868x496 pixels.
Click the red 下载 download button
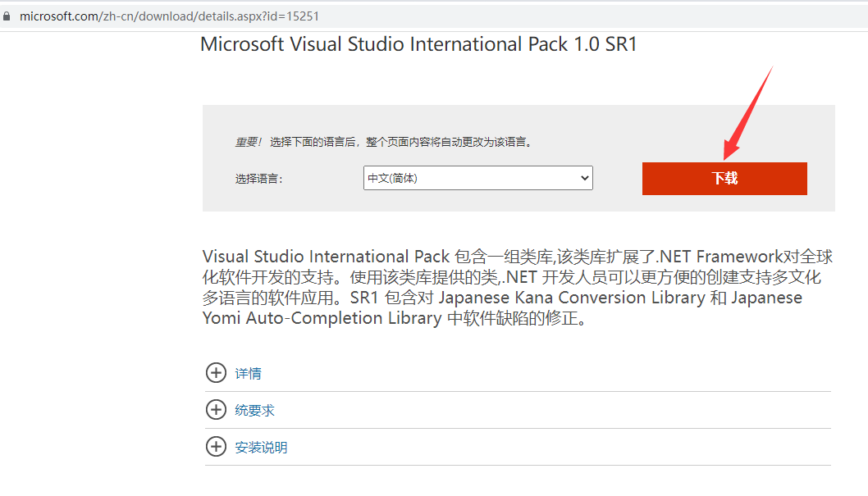724,179
